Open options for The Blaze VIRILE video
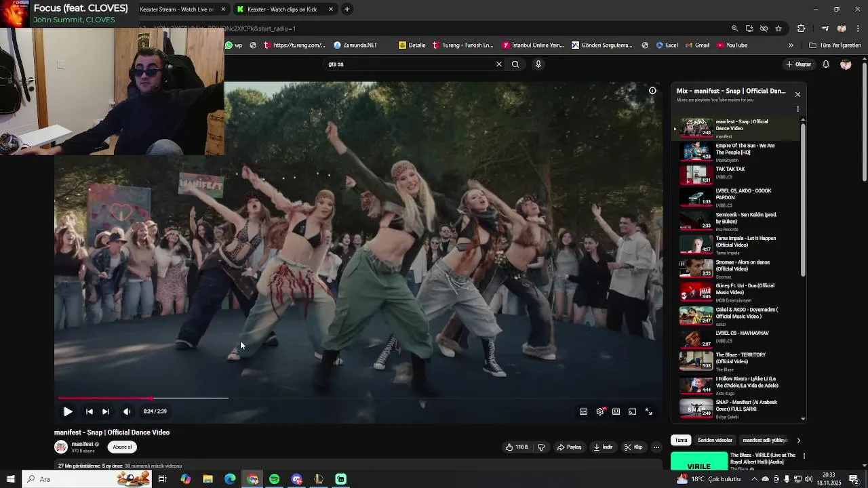This screenshot has width=868, height=488. [804, 456]
